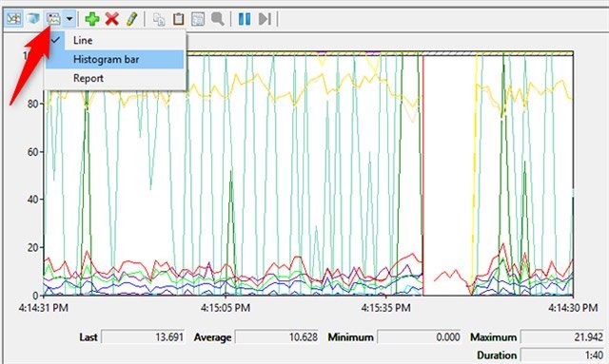Select the Report view option
The image size is (609, 364).
coord(115,78)
